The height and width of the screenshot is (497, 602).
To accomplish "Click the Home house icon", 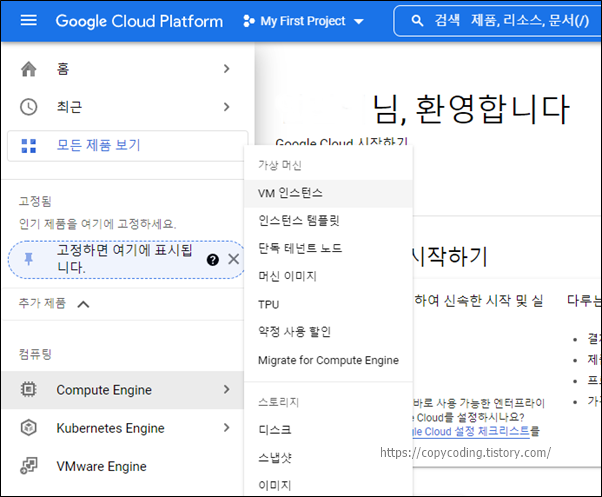I will (x=29, y=69).
